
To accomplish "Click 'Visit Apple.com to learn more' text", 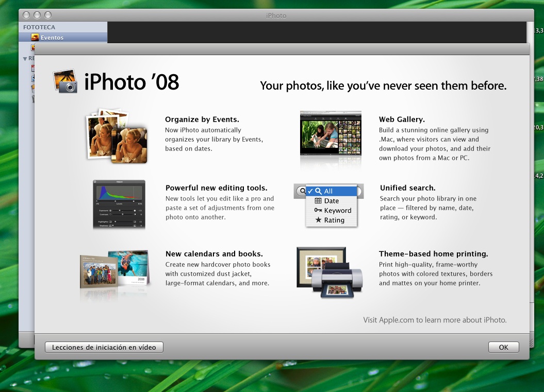I will point(435,320).
